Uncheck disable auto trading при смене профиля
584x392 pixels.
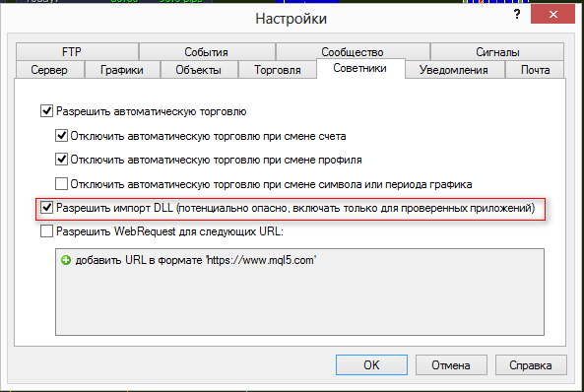[x=61, y=160]
